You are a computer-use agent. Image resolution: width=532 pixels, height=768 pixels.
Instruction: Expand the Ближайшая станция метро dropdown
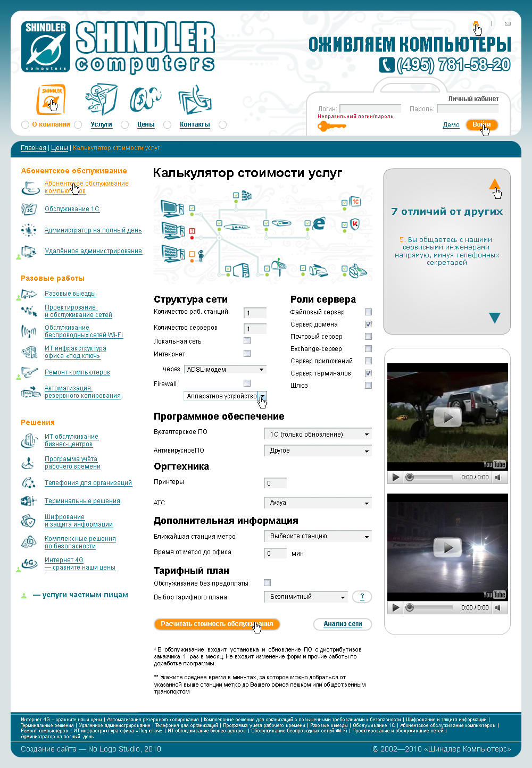pyautogui.click(x=318, y=537)
